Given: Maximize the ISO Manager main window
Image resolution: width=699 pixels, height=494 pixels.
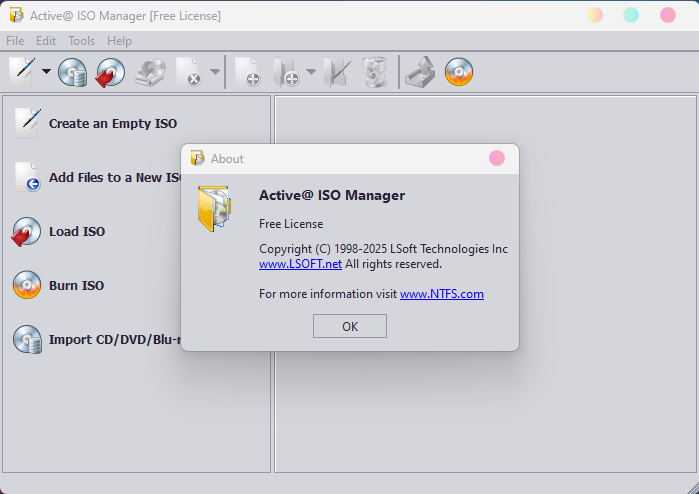Looking at the screenshot, I should click(x=631, y=15).
